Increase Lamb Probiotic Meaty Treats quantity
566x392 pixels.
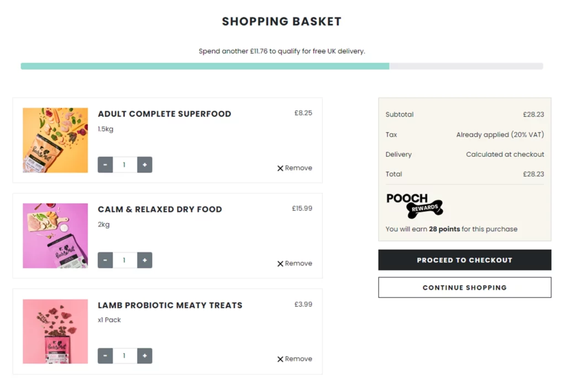[x=145, y=356]
